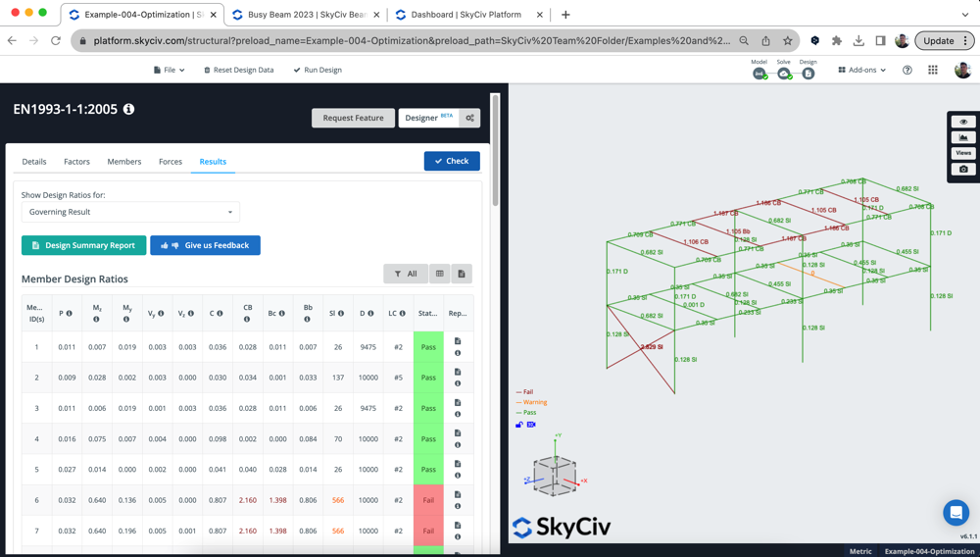The image size is (980, 557).
Task: Expand the Governing Result dropdown
Action: (130, 212)
